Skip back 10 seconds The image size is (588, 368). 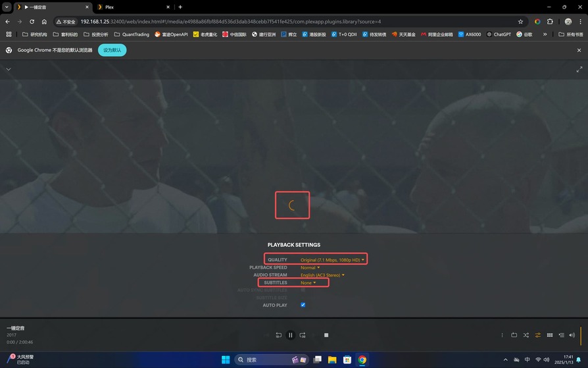278,335
